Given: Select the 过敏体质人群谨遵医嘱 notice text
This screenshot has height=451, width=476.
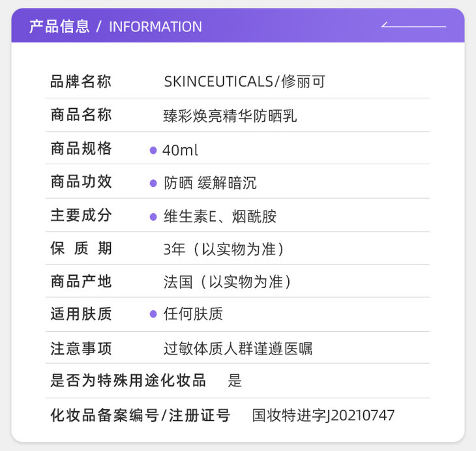Looking at the screenshot, I should point(238,349).
